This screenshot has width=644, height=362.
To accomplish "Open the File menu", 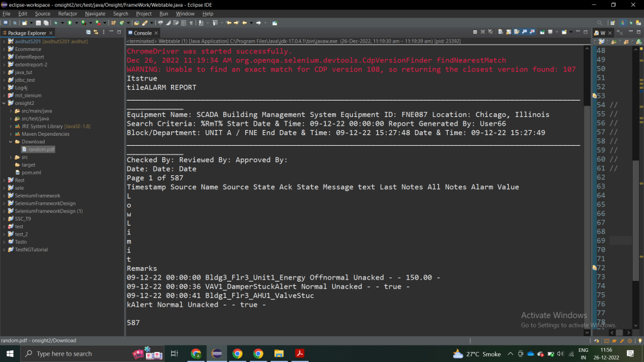I will tap(6, 14).
